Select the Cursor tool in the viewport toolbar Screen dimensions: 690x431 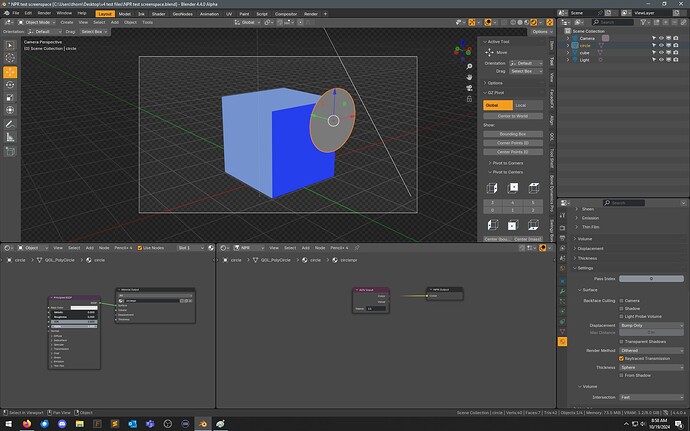(x=10, y=58)
